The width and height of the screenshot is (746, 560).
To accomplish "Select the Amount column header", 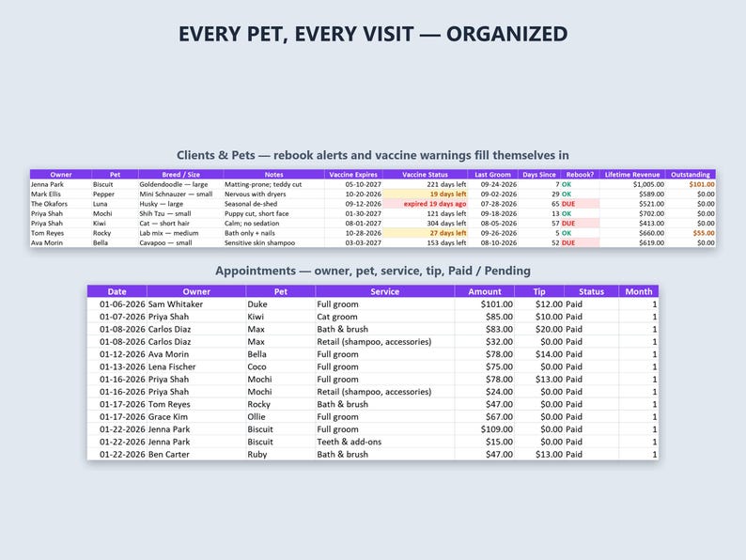I will point(484,291).
